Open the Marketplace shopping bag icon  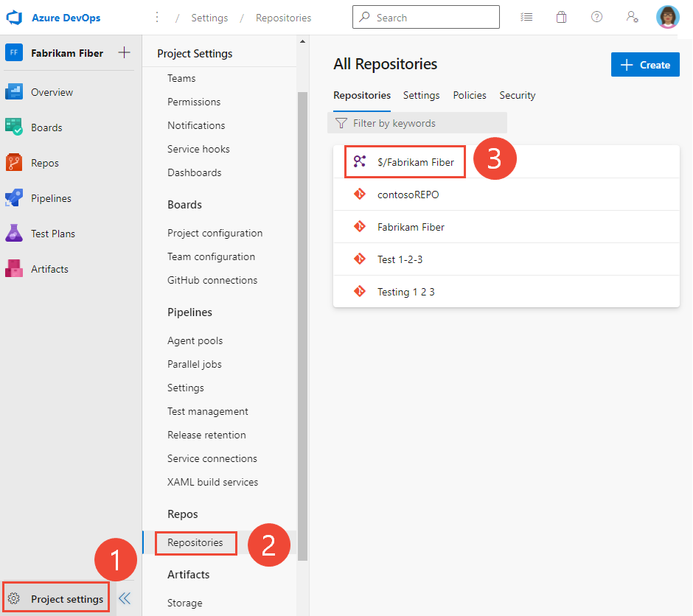561,16
